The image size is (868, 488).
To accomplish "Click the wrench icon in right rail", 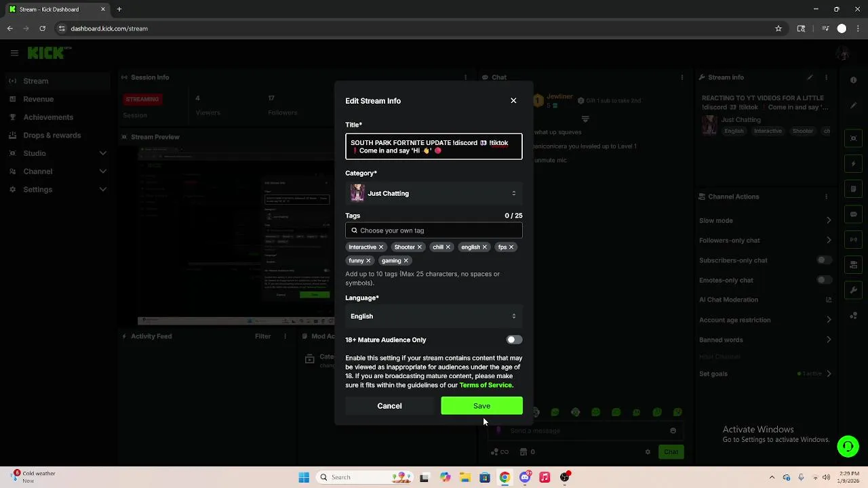I will 854,290.
